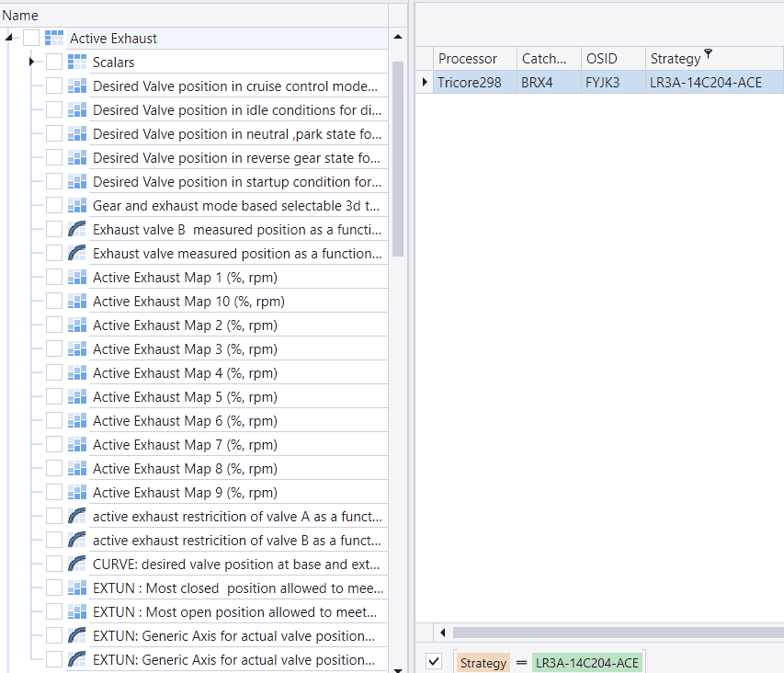Check box for reverse gear state valve position
Viewport: 784px width, 673px height.
(x=54, y=157)
